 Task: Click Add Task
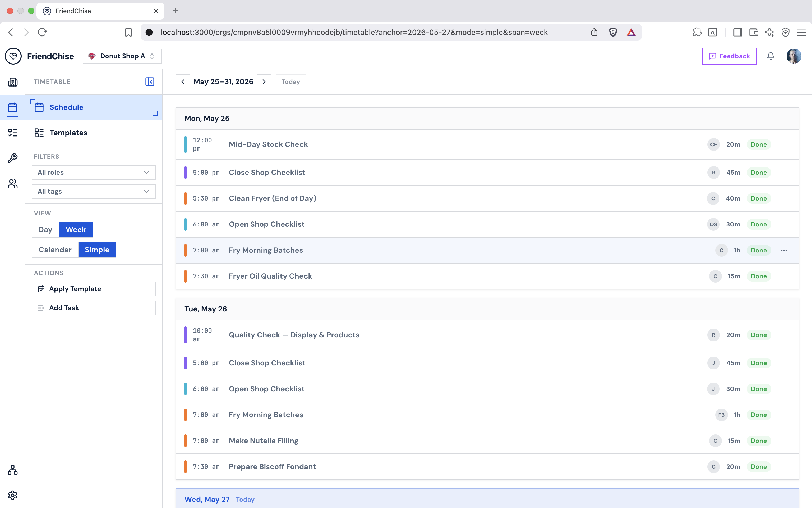point(94,308)
